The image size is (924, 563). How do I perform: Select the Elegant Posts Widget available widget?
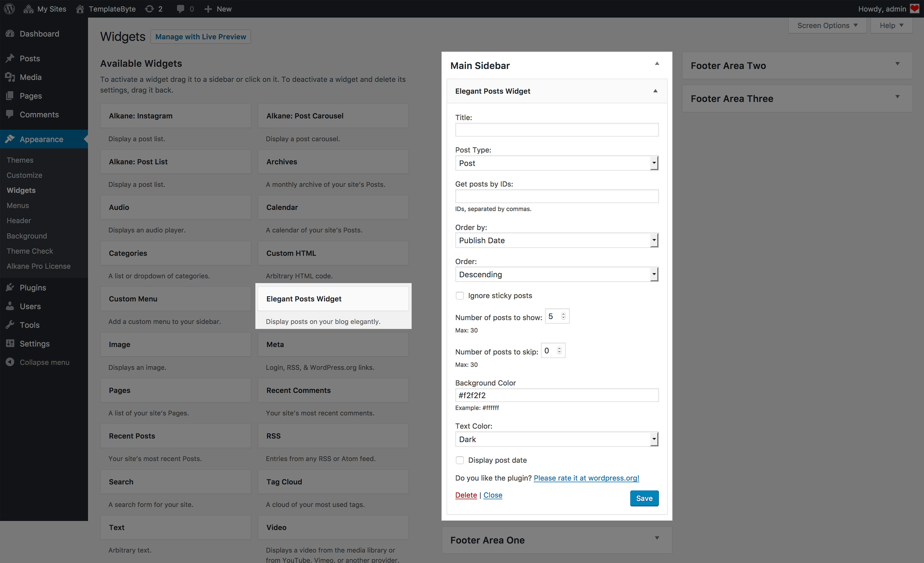333,299
